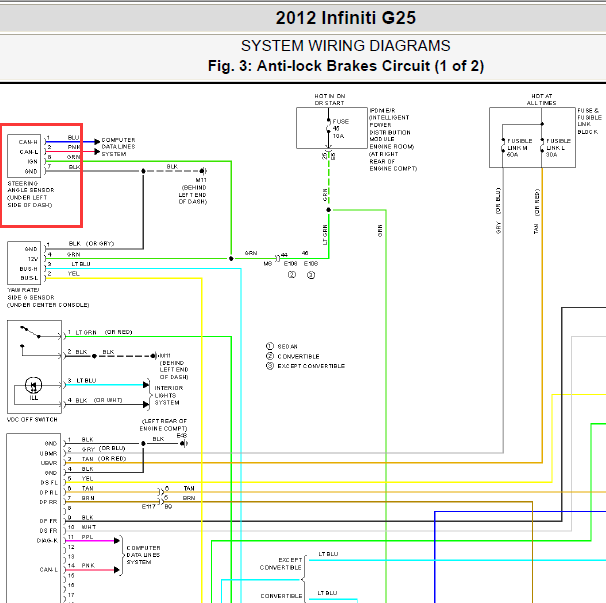This screenshot has height=603, width=606.
Task: Click the blue BLU wire arrow at pin 1
Action: pyautogui.click(x=97, y=142)
